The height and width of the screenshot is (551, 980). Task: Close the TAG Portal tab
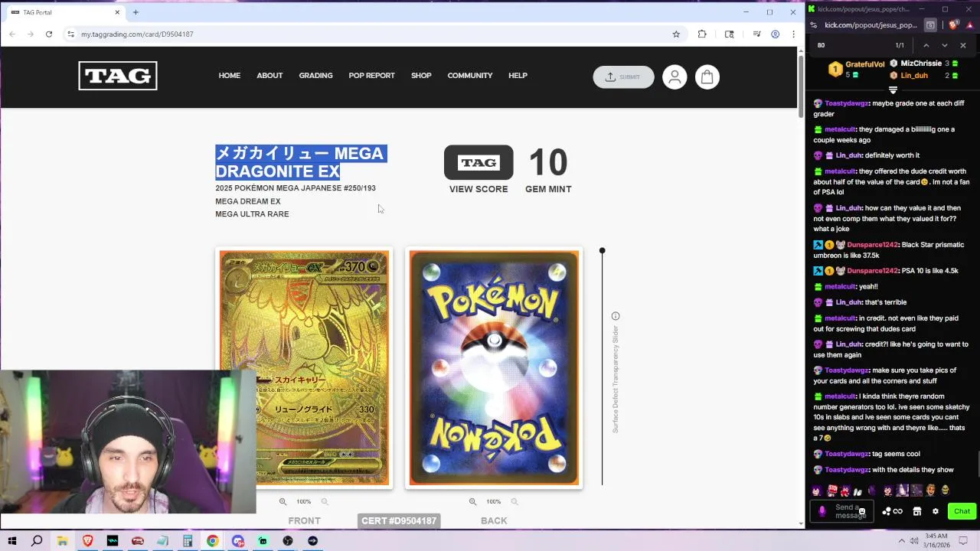(x=117, y=12)
